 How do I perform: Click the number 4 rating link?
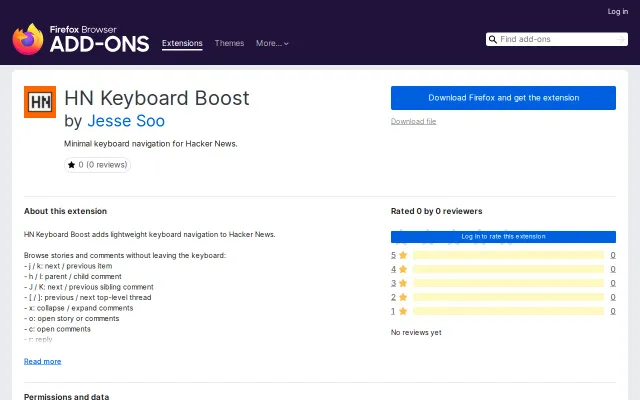[x=393, y=269]
